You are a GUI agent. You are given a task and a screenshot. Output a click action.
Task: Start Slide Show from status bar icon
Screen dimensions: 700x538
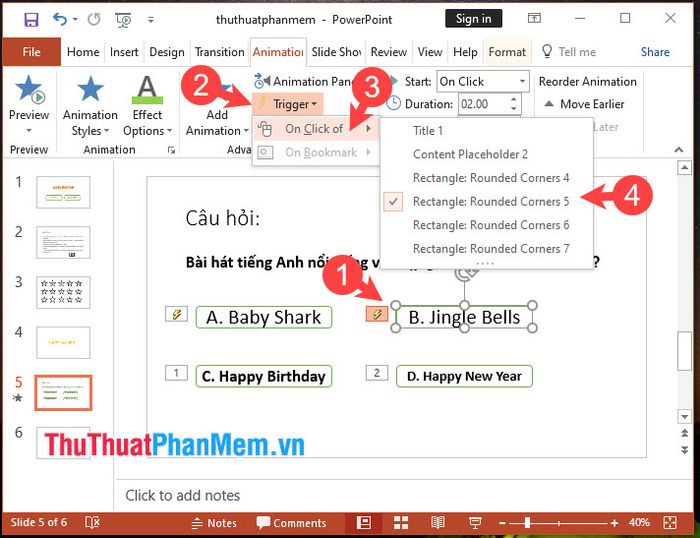pos(473,522)
